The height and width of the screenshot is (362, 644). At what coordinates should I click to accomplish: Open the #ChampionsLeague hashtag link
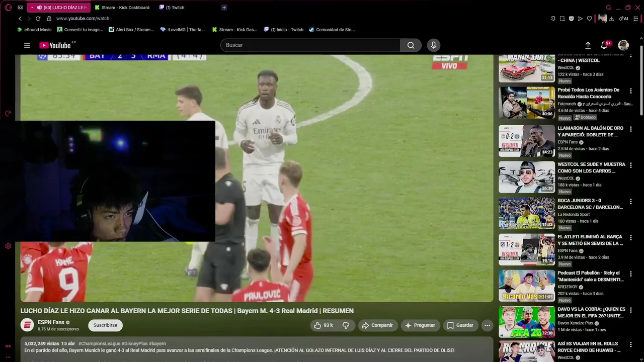[x=99, y=343]
